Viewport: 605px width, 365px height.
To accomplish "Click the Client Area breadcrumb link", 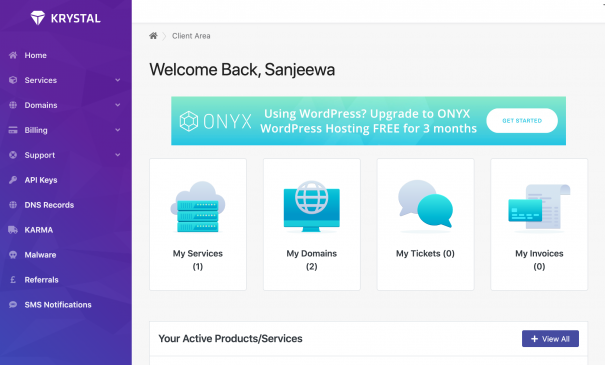I will pyautogui.click(x=191, y=36).
